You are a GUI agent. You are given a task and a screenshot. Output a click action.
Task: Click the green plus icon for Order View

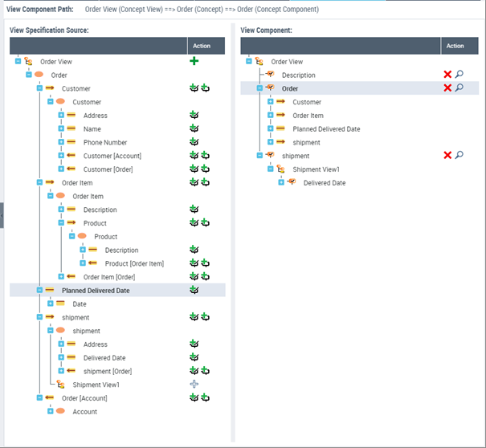click(194, 61)
